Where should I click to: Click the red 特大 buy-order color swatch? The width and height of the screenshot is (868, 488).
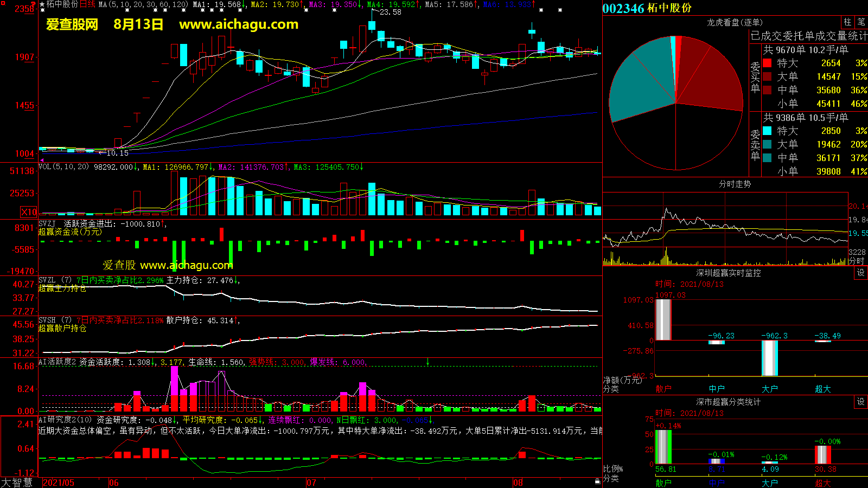pyautogui.click(x=767, y=63)
